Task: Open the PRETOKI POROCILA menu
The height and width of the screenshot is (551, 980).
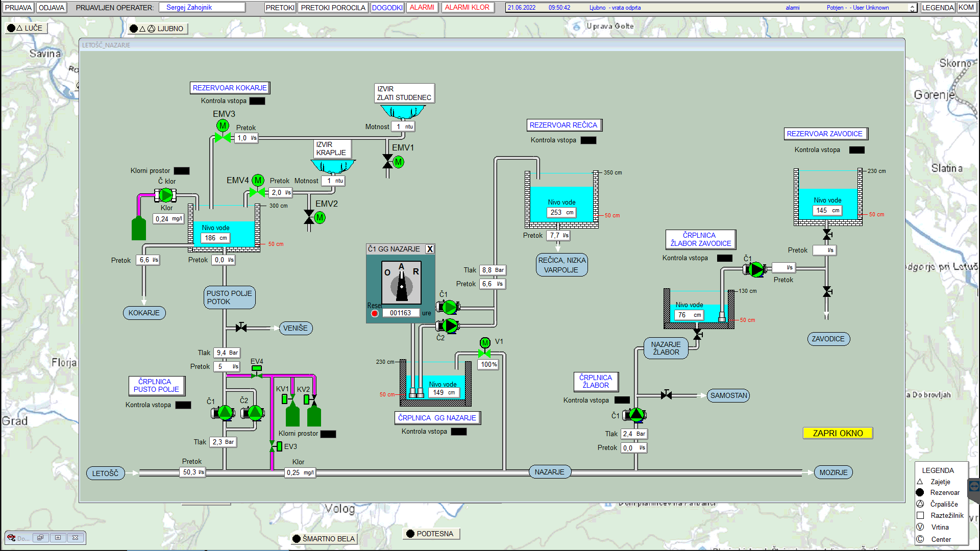Action: [333, 8]
